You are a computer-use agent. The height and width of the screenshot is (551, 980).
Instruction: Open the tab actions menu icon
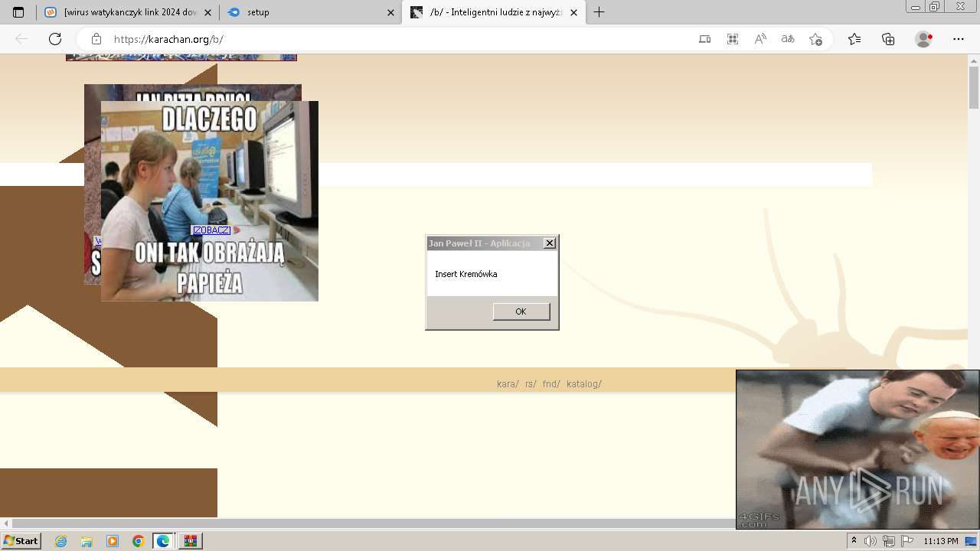[18, 12]
